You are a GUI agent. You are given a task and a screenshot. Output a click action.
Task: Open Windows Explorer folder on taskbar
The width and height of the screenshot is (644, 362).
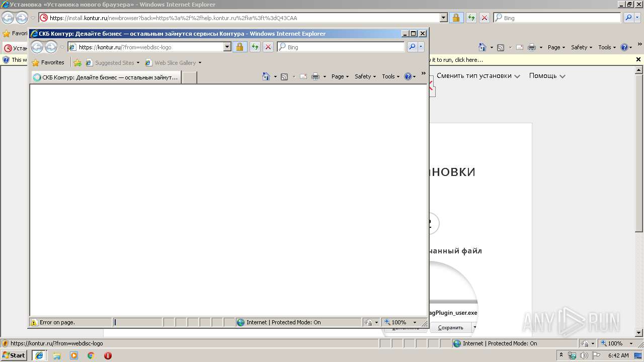(57, 355)
